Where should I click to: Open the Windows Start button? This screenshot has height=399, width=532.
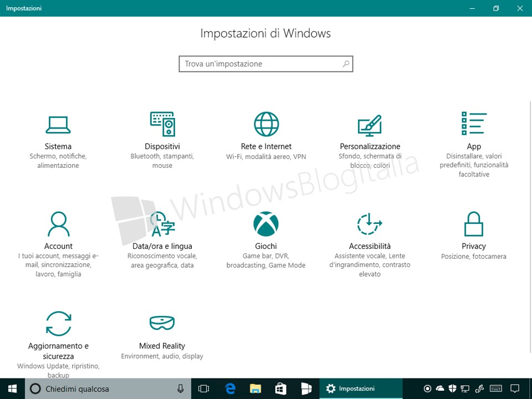pos(13,389)
